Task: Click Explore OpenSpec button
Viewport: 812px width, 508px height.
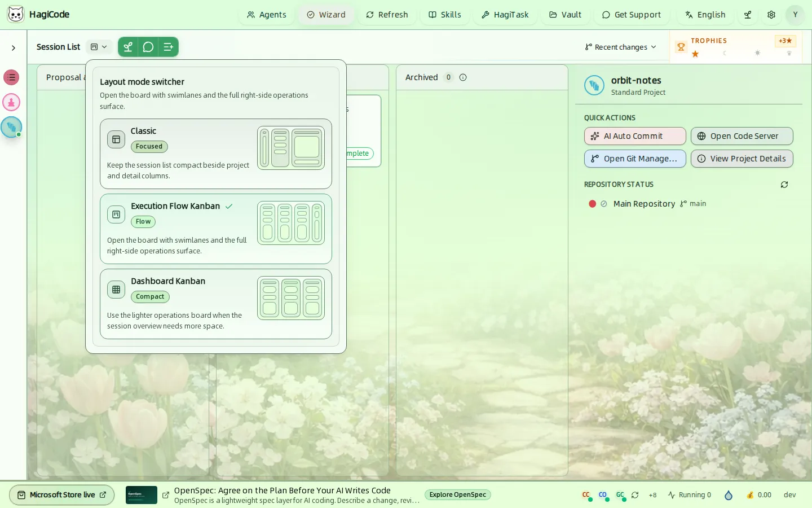Action: point(458,495)
